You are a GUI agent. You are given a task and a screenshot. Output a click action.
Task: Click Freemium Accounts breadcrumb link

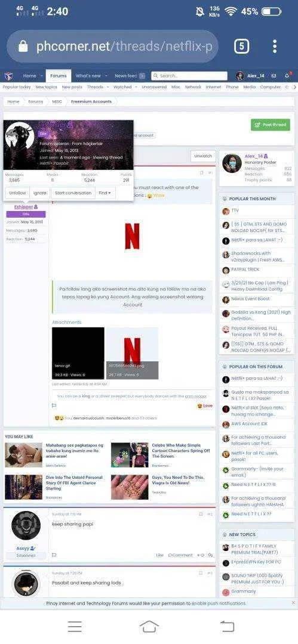click(x=91, y=102)
